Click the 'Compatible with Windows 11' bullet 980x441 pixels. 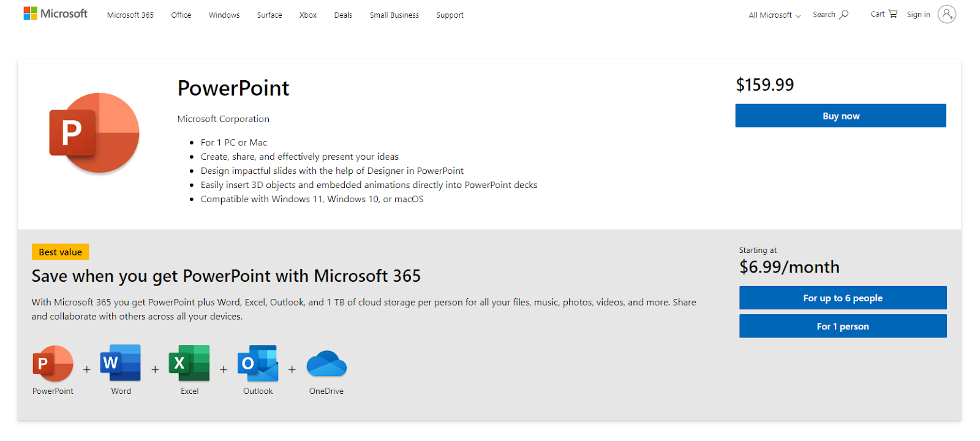point(312,199)
